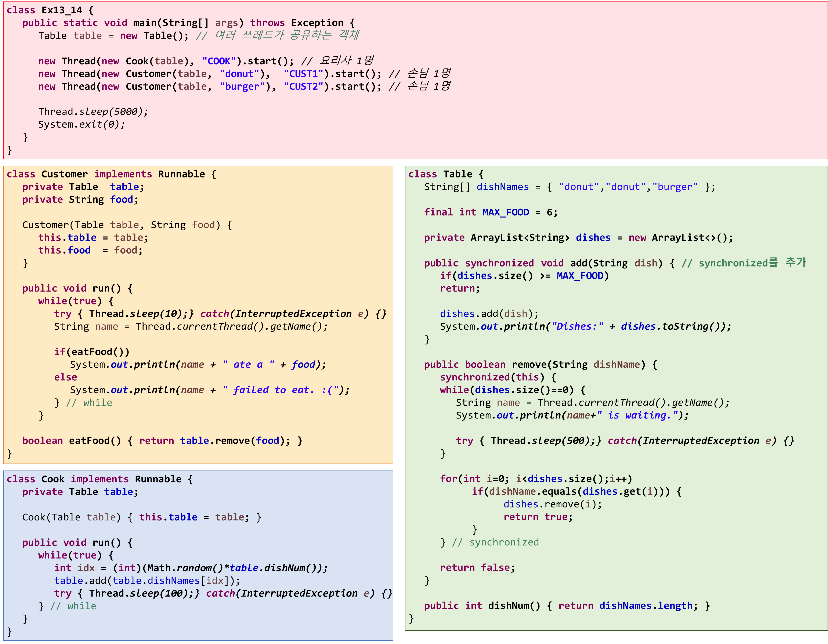This screenshot has width=828, height=644.
Task: Click 'if(dishes.size() >= MAX_FOOD)' line
Action: 524,276
